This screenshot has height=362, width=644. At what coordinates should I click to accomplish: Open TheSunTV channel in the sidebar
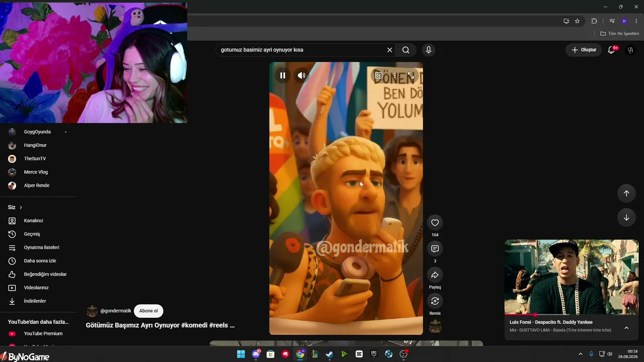pos(35,158)
